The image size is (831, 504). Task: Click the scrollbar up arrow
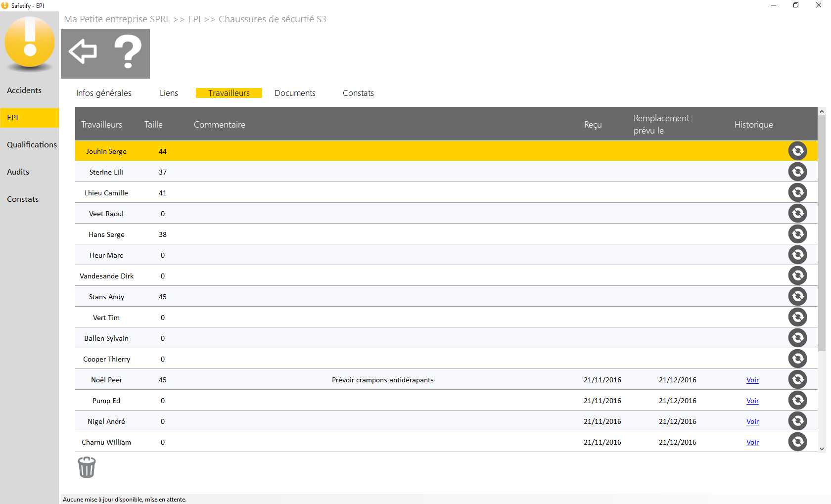pos(822,111)
